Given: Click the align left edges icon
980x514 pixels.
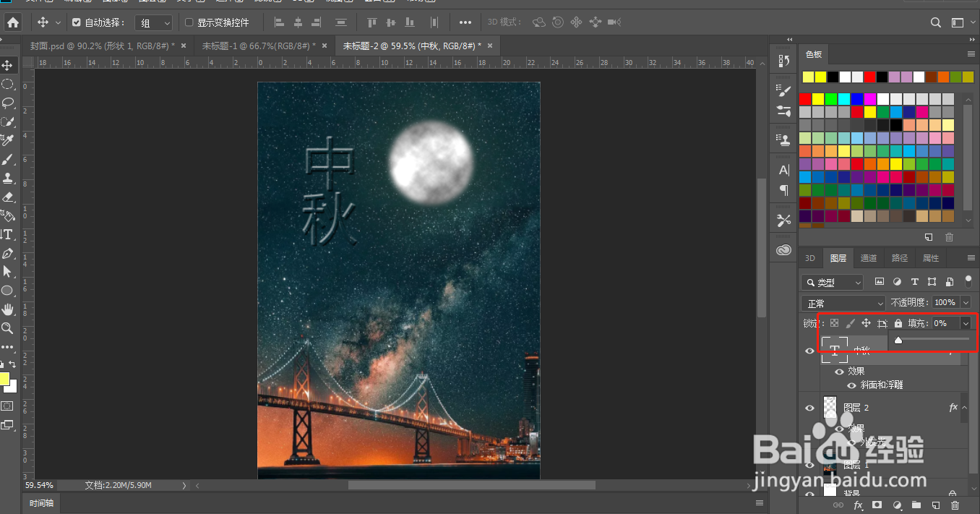Looking at the screenshot, I should pyautogui.click(x=280, y=22).
